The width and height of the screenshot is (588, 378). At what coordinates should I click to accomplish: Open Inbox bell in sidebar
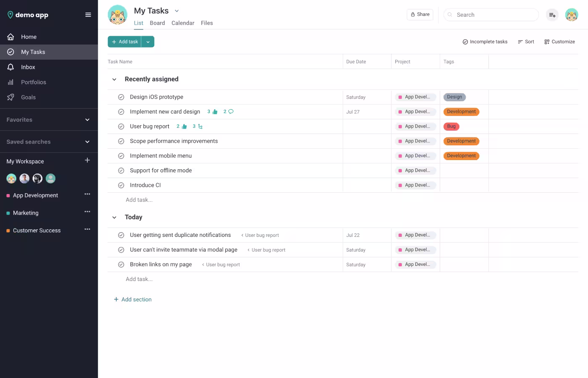click(49, 67)
